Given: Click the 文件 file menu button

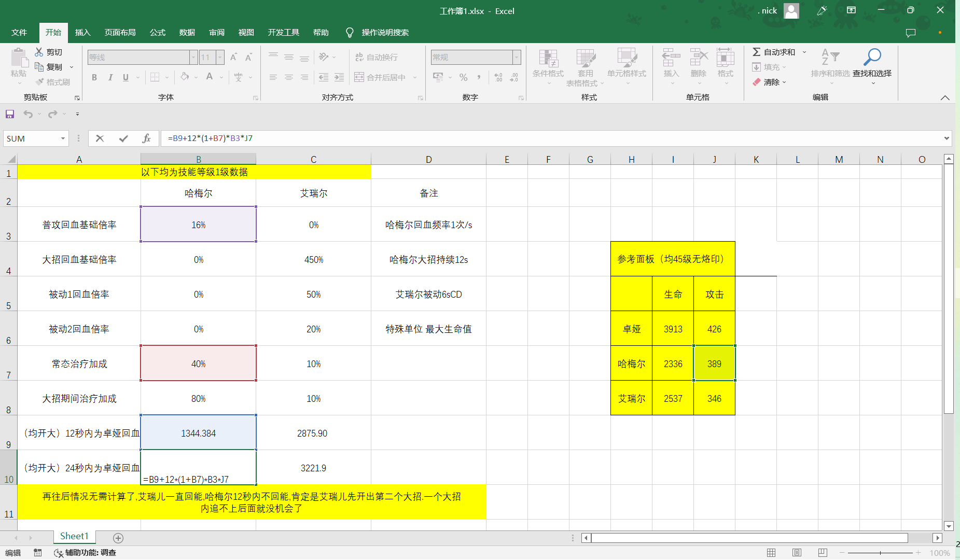Looking at the screenshot, I should pos(19,32).
